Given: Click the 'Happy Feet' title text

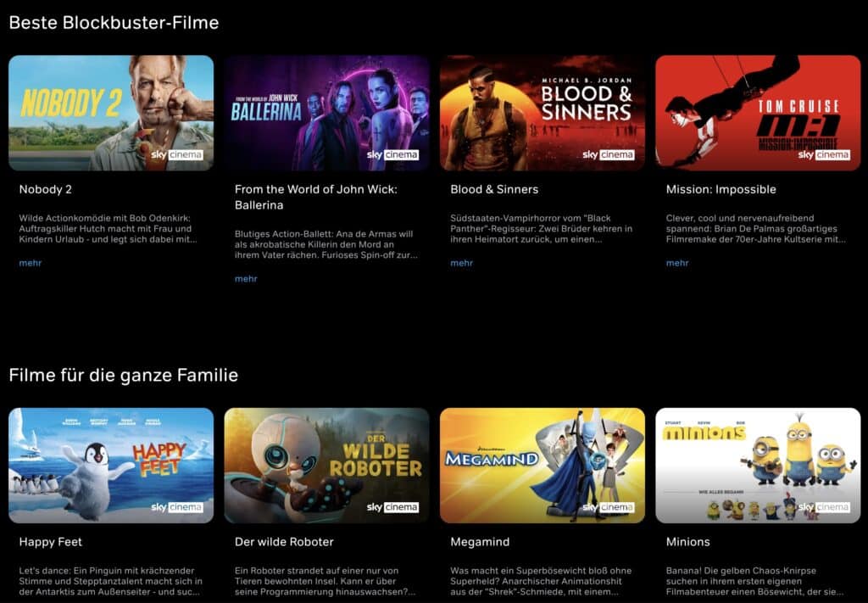Looking at the screenshot, I should [50, 542].
